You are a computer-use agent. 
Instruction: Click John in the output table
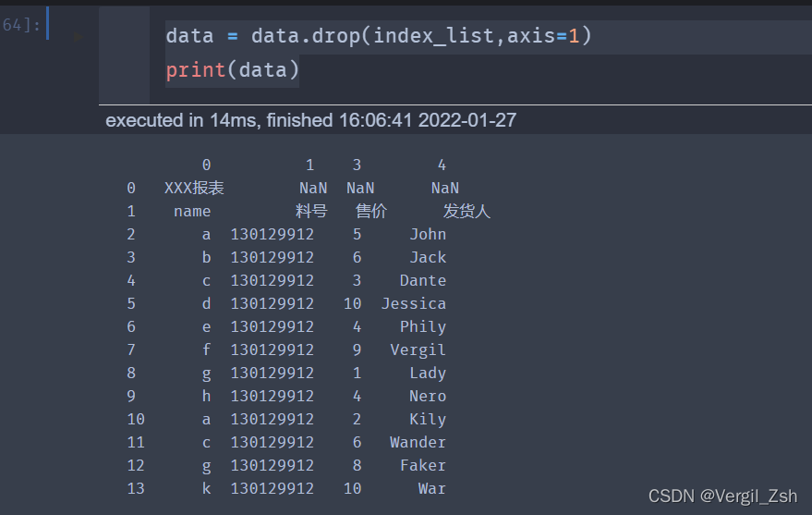pyautogui.click(x=428, y=234)
